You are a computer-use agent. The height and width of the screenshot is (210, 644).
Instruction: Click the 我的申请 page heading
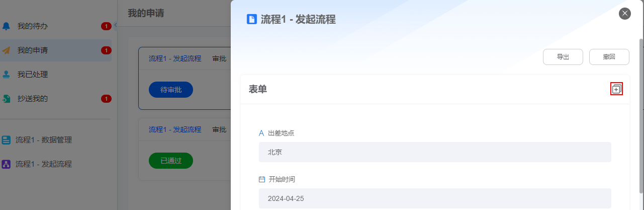146,13
